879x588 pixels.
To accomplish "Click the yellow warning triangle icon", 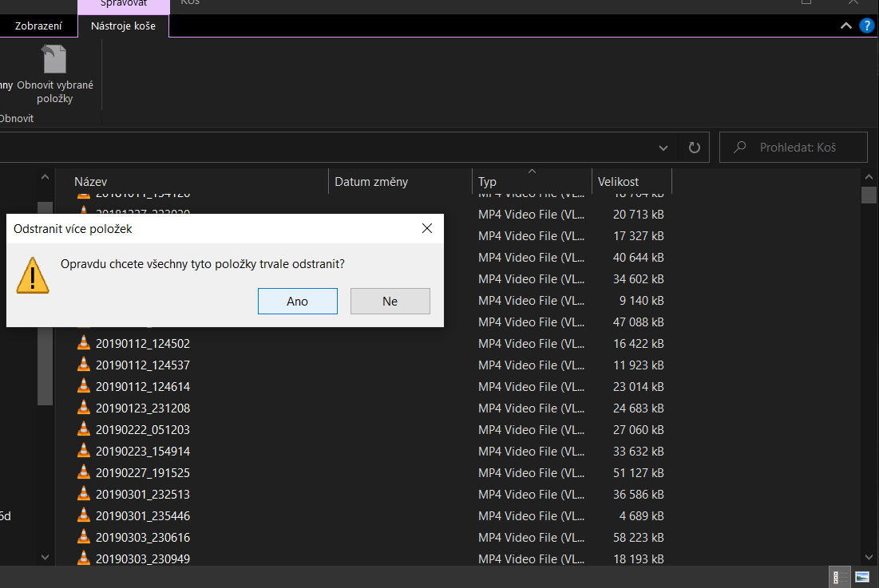I will 33,275.
